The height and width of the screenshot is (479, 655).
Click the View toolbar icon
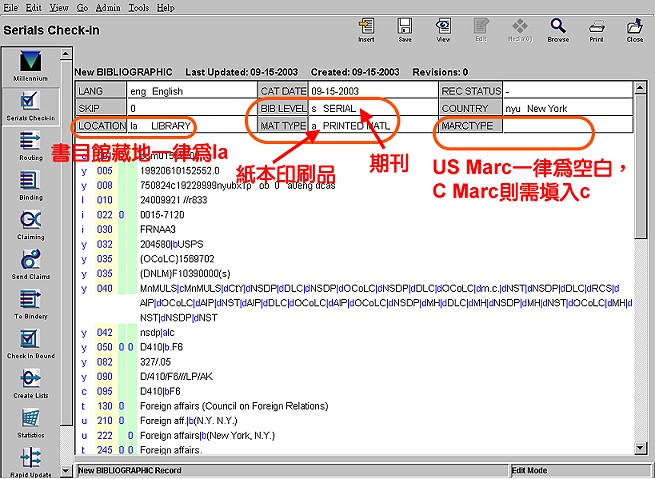coord(443,29)
